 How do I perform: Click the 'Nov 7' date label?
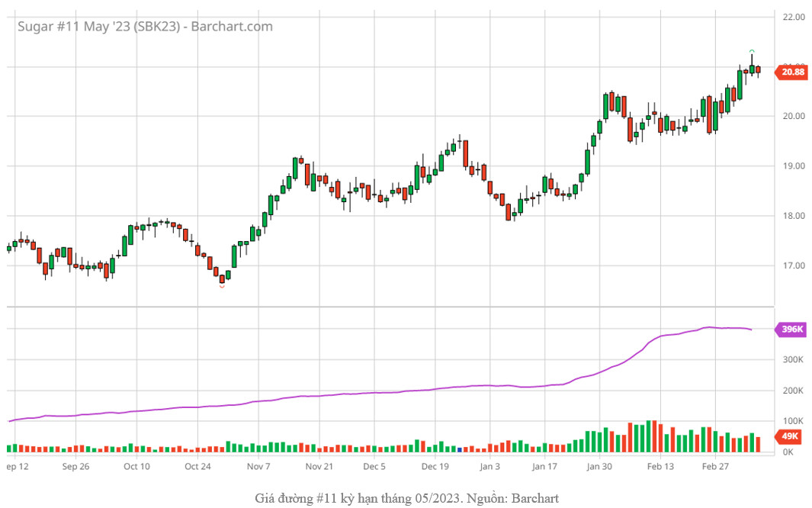258,467
